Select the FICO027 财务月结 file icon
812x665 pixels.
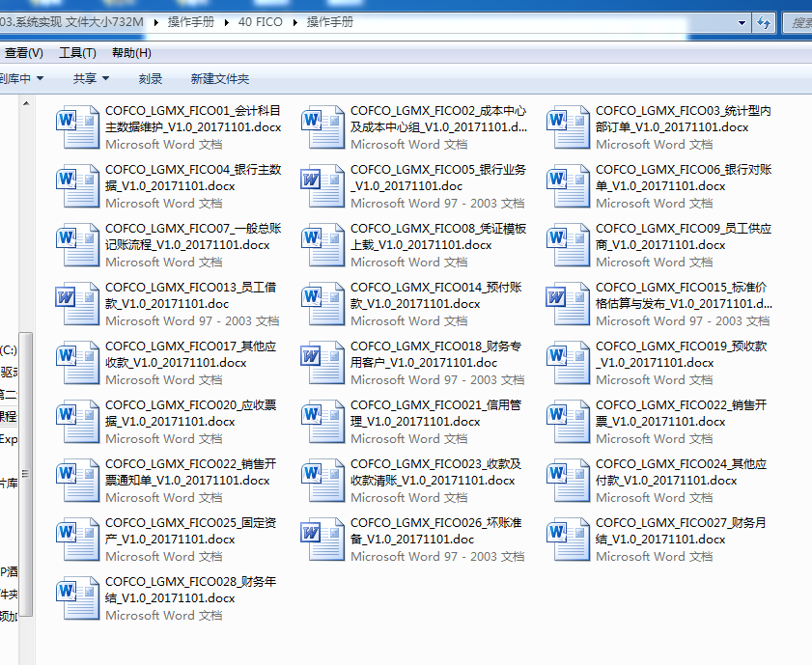(x=568, y=540)
